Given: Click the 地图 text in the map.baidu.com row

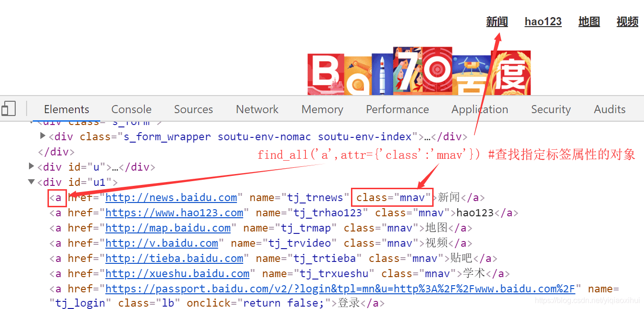Looking at the screenshot, I should tap(436, 228).
